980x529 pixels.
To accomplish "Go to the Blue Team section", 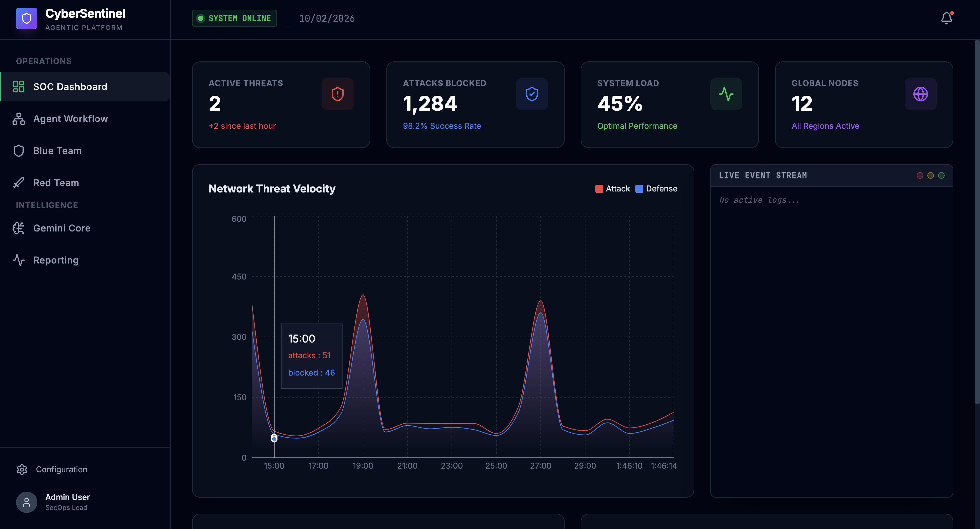I will click(57, 151).
